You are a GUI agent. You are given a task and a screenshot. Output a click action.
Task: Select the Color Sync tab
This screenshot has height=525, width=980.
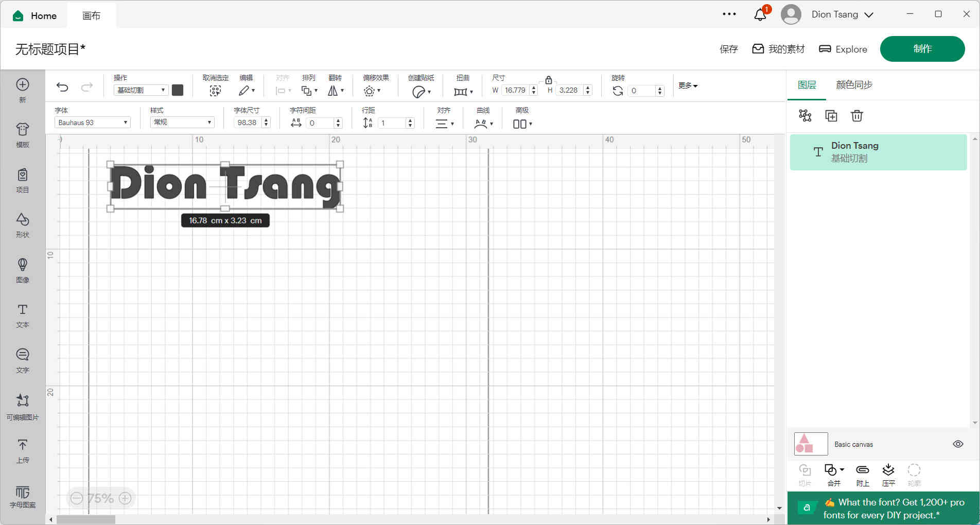click(854, 85)
